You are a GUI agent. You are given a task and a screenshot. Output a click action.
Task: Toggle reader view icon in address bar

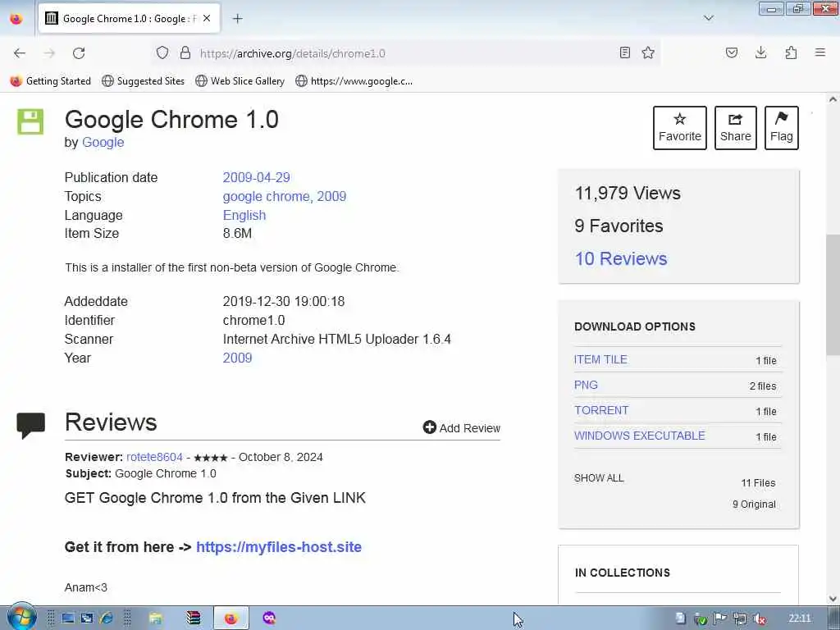point(624,52)
